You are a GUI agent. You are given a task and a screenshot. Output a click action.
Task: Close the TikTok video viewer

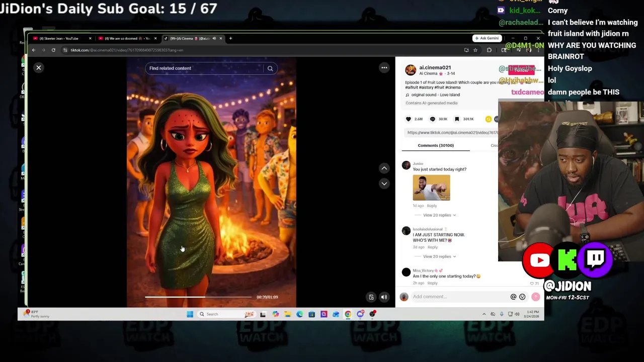pos(39,67)
